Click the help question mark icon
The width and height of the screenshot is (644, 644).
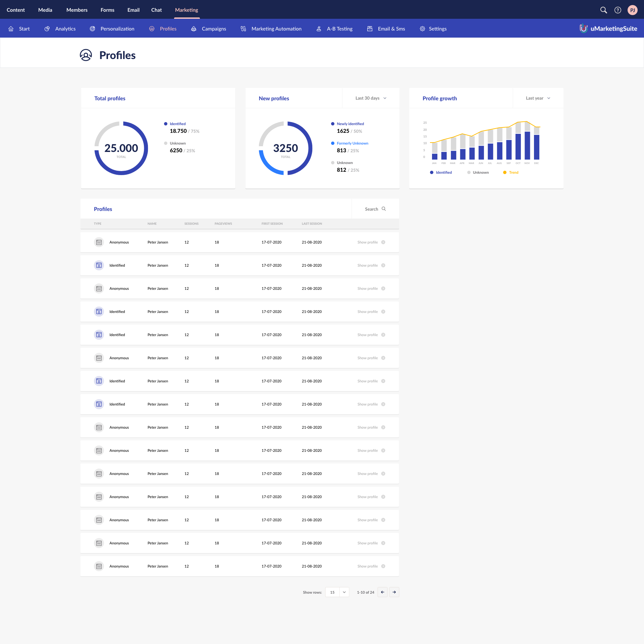pyautogui.click(x=618, y=10)
